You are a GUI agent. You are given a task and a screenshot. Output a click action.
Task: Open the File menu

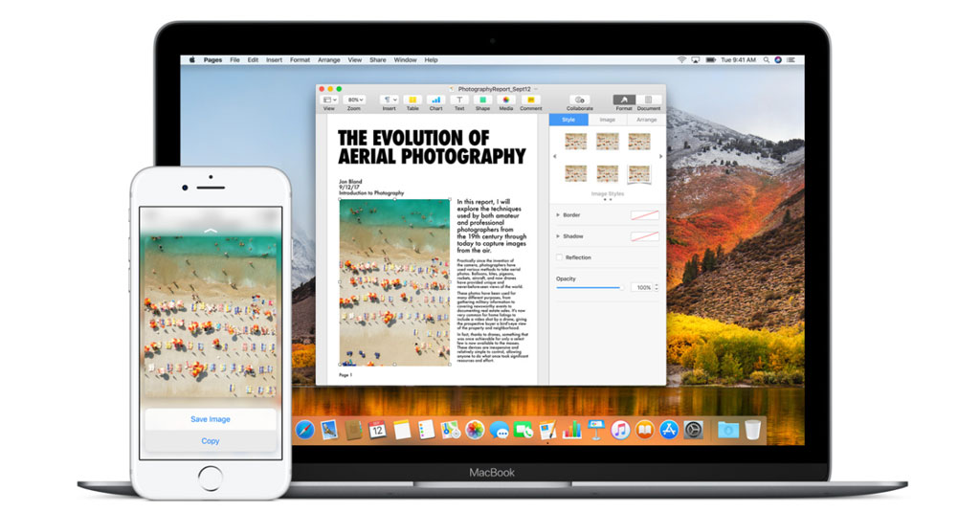234,60
